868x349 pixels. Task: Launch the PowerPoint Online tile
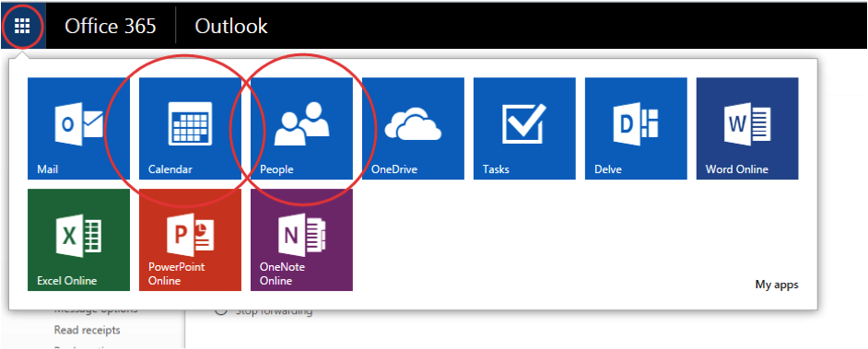point(190,239)
